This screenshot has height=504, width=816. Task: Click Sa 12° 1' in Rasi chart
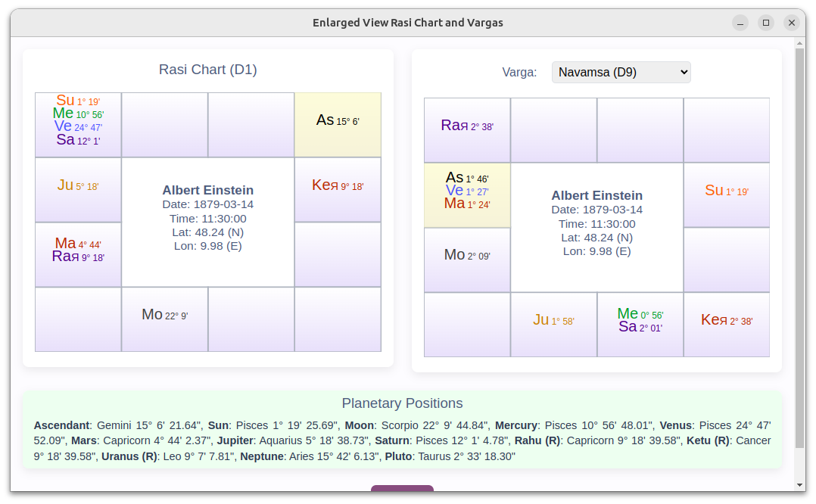(78, 140)
